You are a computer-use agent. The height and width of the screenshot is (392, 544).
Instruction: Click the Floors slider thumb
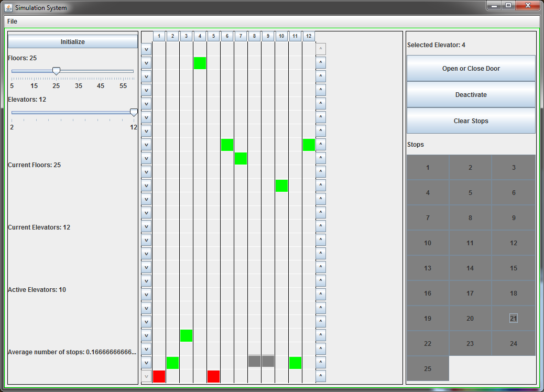56,71
